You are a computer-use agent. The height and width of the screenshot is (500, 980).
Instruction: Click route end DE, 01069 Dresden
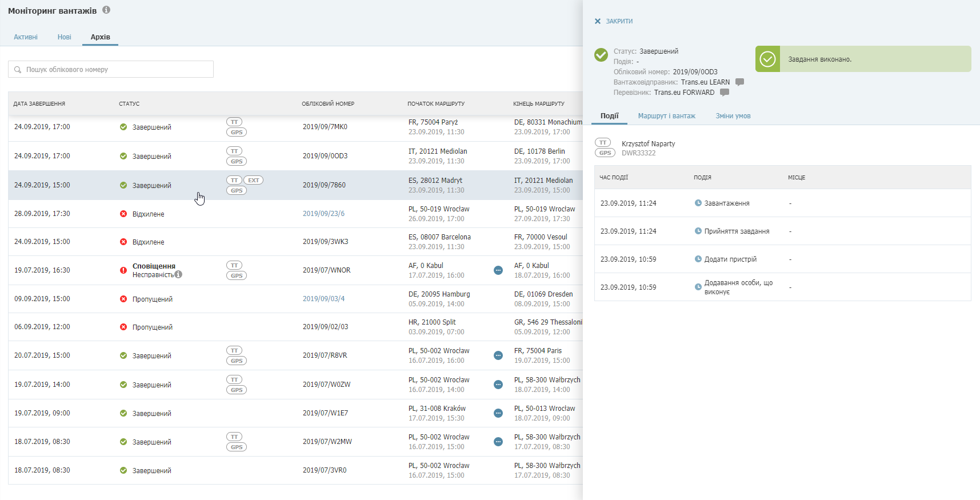tap(543, 294)
